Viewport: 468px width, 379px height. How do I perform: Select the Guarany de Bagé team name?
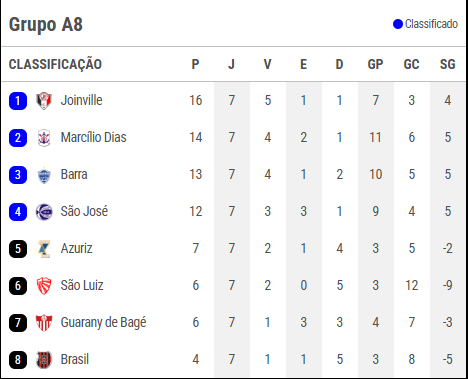tap(103, 323)
